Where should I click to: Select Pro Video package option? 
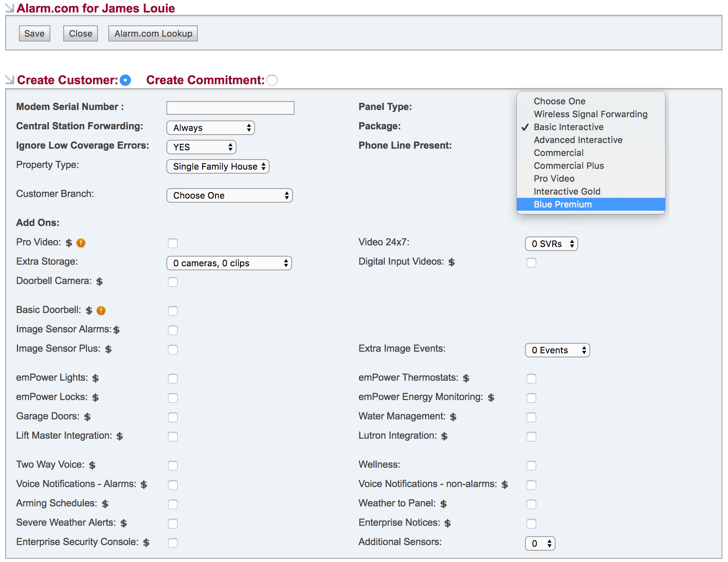pyautogui.click(x=591, y=178)
